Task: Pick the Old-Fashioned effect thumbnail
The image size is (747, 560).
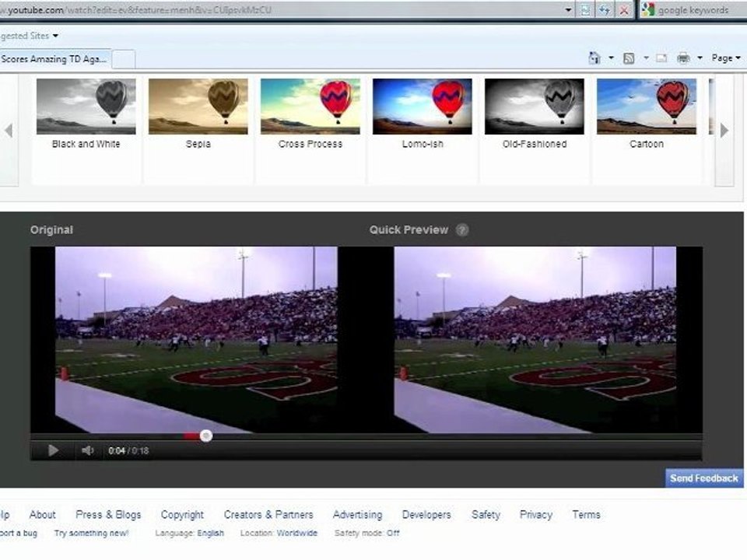Action: click(534, 107)
